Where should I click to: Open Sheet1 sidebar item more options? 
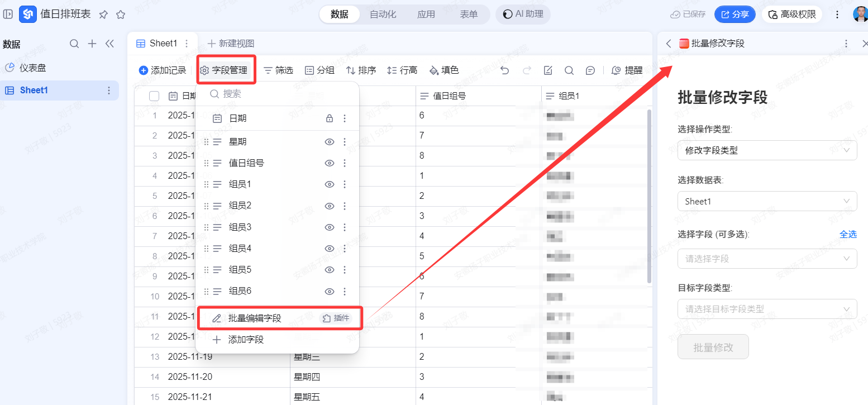pos(109,90)
